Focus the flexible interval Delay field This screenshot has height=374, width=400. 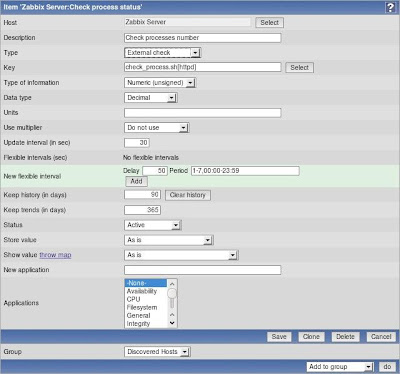coord(155,171)
